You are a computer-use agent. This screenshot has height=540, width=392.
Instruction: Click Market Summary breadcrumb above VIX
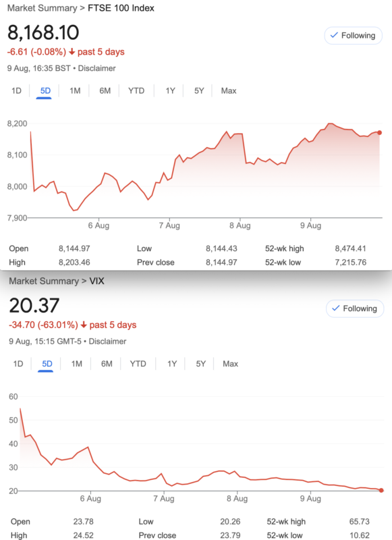click(x=44, y=281)
